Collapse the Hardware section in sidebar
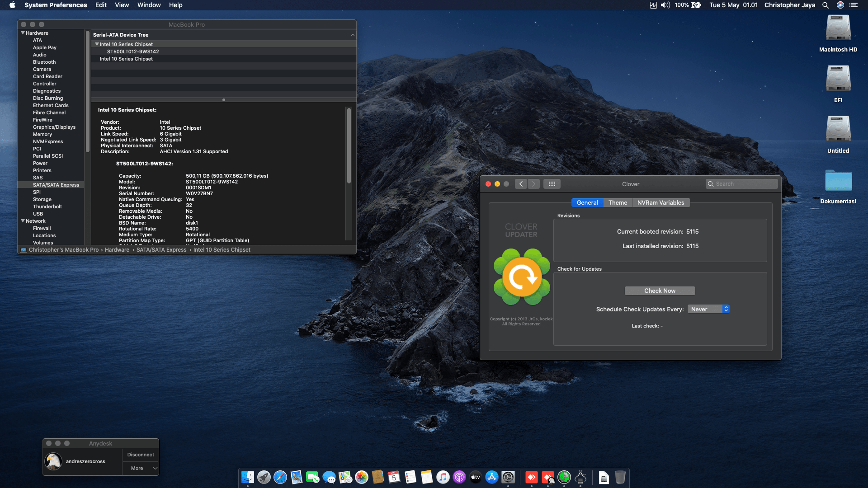868x488 pixels. click(x=23, y=33)
